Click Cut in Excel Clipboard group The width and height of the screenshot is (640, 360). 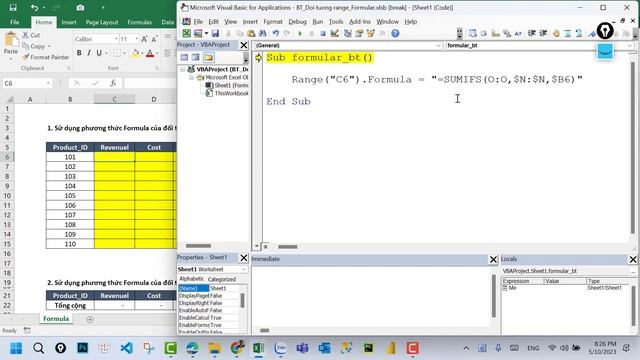pos(31,36)
